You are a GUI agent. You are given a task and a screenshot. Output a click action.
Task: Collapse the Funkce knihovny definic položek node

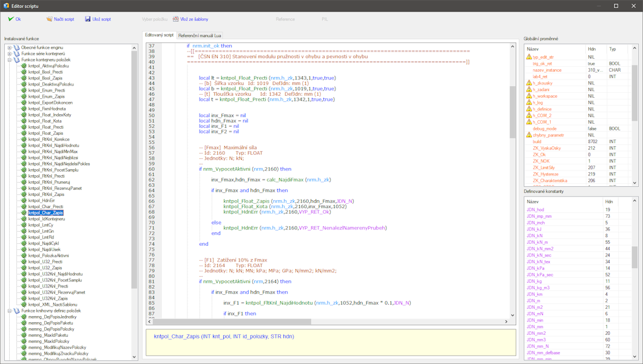(x=10, y=311)
